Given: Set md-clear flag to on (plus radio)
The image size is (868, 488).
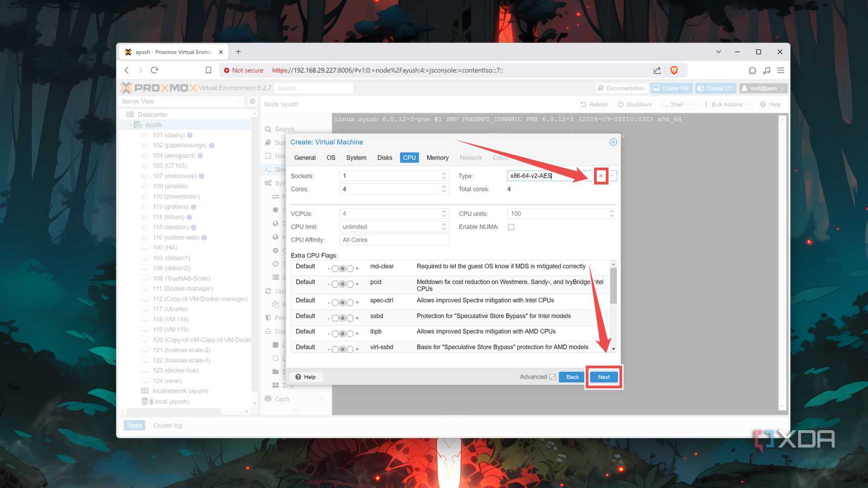Looking at the screenshot, I should [x=350, y=269].
